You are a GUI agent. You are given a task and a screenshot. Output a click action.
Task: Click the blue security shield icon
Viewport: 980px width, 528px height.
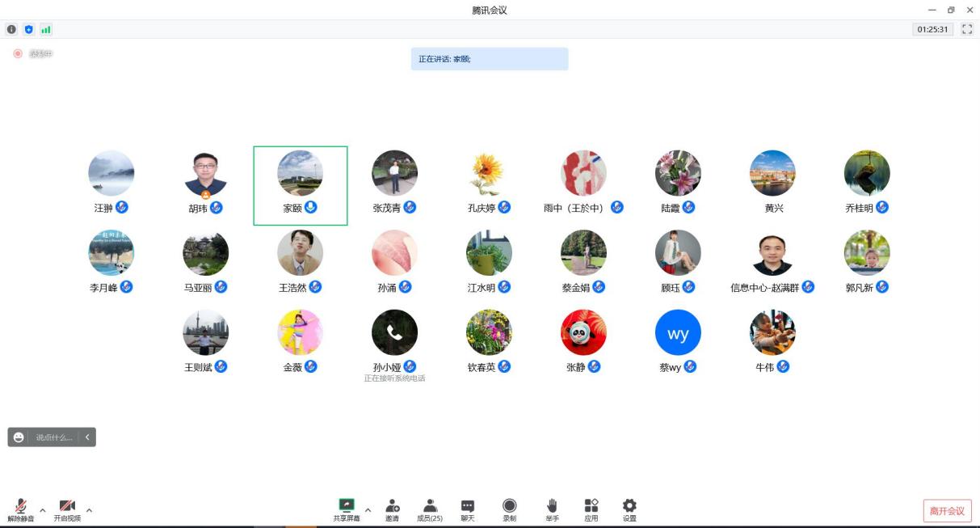[29, 29]
